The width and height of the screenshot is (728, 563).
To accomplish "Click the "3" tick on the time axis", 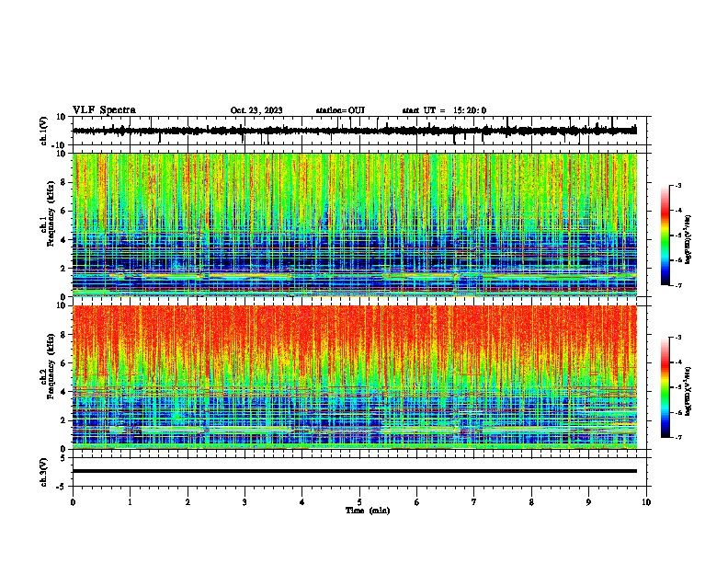I will pos(245,501).
